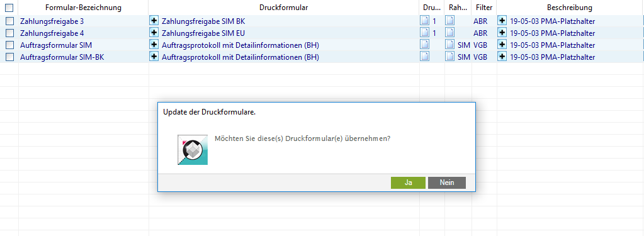Image resolution: width=644 pixels, height=236 pixels.
Task: Select the Auftragsformular SIM name cell
Action: click(x=83, y=45)
